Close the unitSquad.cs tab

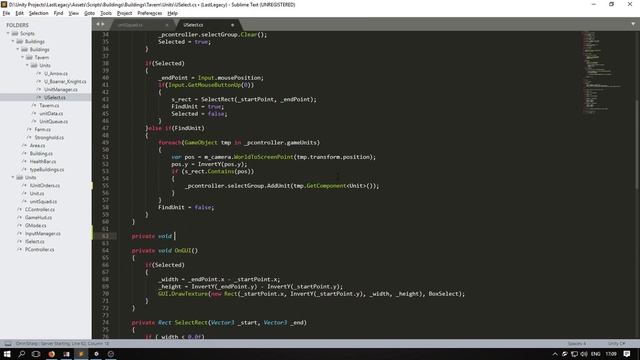pos(167,25)
